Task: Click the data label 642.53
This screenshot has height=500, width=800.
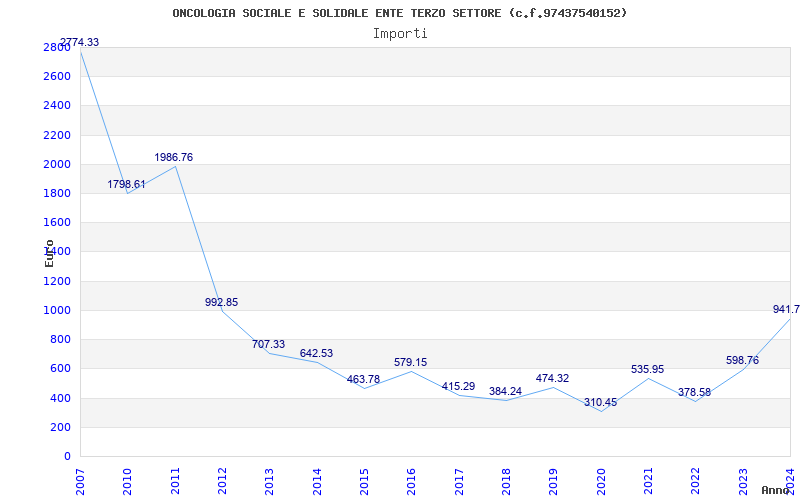Action: coord(316,353)
